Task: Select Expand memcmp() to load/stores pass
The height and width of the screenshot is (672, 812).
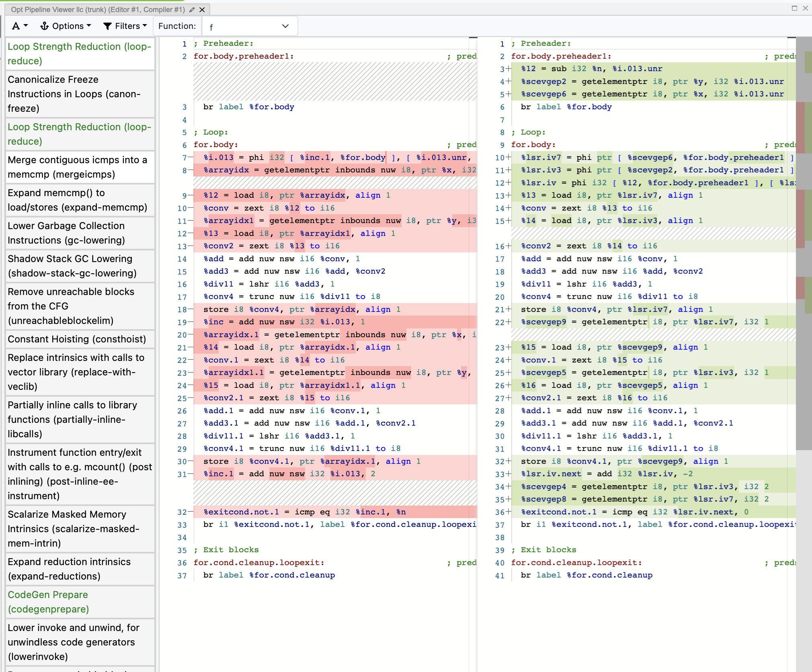Action: click(x=80, y=200)
